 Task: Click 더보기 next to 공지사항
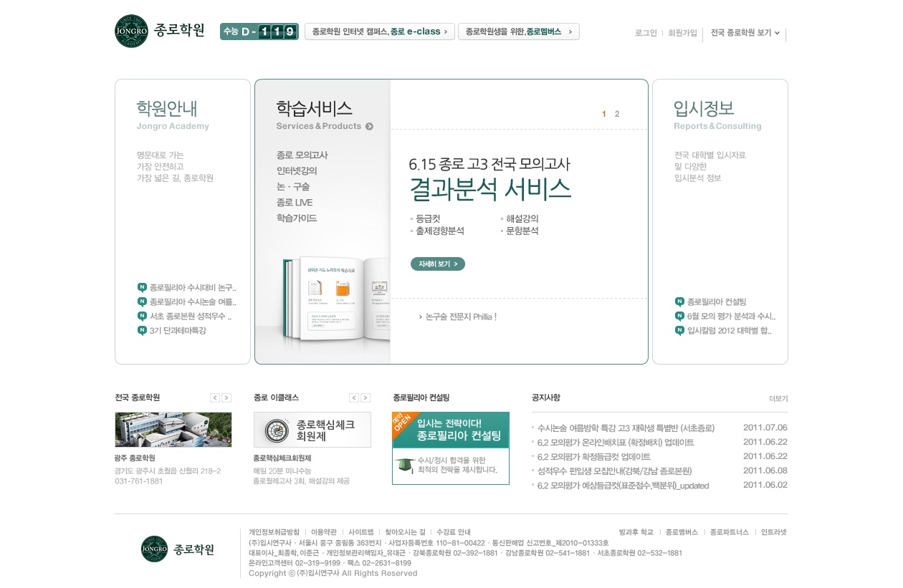[778, 399]
